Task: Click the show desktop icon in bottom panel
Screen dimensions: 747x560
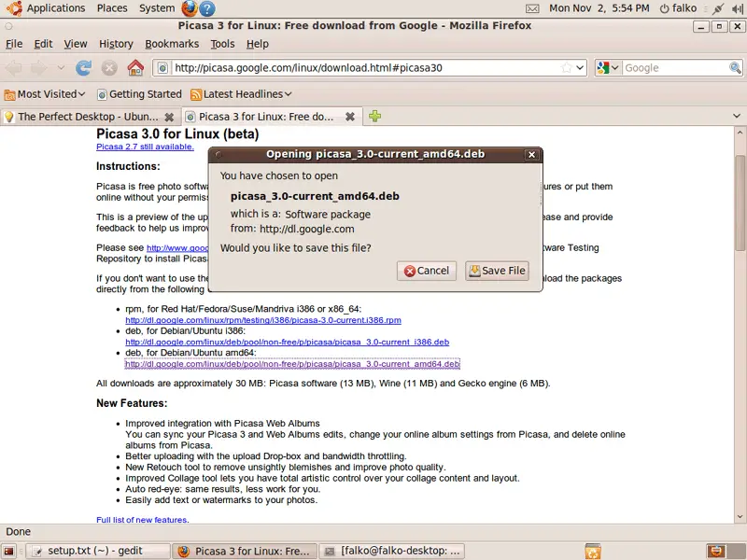Action: [x=10, y=551]
